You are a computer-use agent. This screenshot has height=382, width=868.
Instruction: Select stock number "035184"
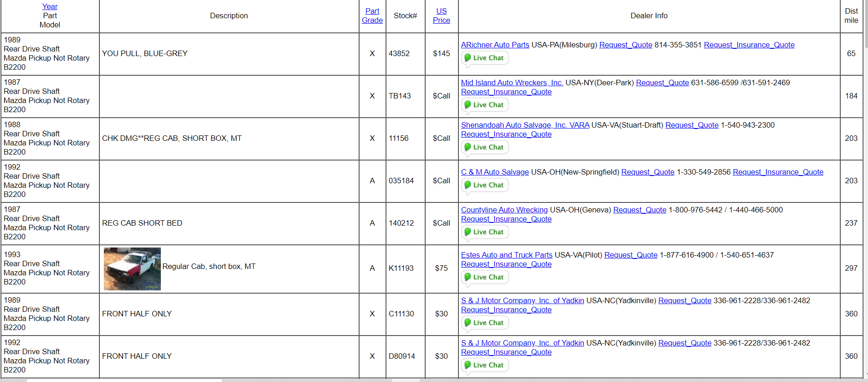[x=401, y=181]
